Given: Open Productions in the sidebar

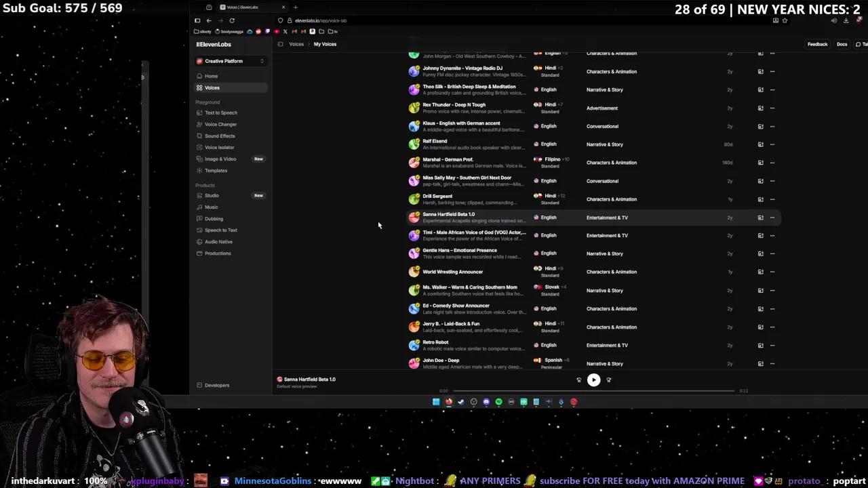Looking at the screenshot, I should coord(218,253).
